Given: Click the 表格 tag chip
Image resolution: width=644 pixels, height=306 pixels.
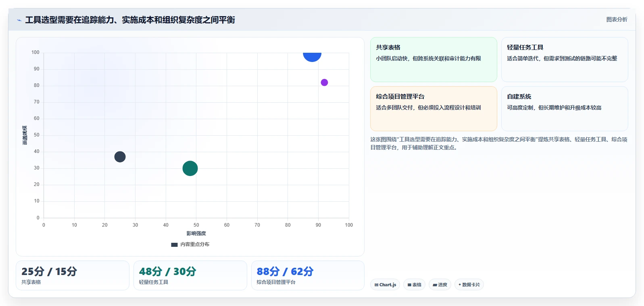Looking at the screenshot, I should point(414,285).
